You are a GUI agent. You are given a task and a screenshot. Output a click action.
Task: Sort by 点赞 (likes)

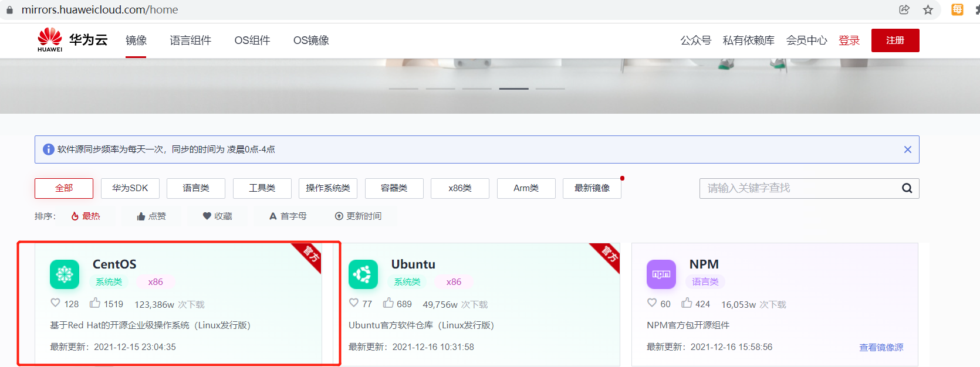click(x=151, y=216)
